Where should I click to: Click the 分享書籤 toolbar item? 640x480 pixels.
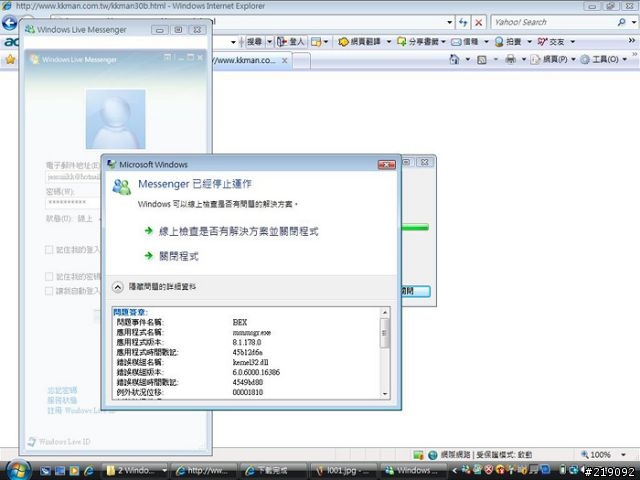pos(419,42)
